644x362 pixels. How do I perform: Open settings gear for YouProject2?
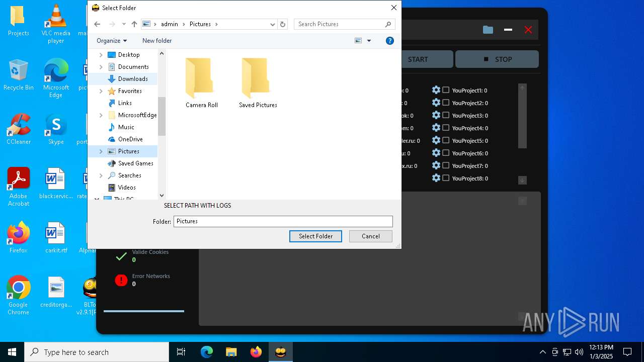(x=436, y=103)
